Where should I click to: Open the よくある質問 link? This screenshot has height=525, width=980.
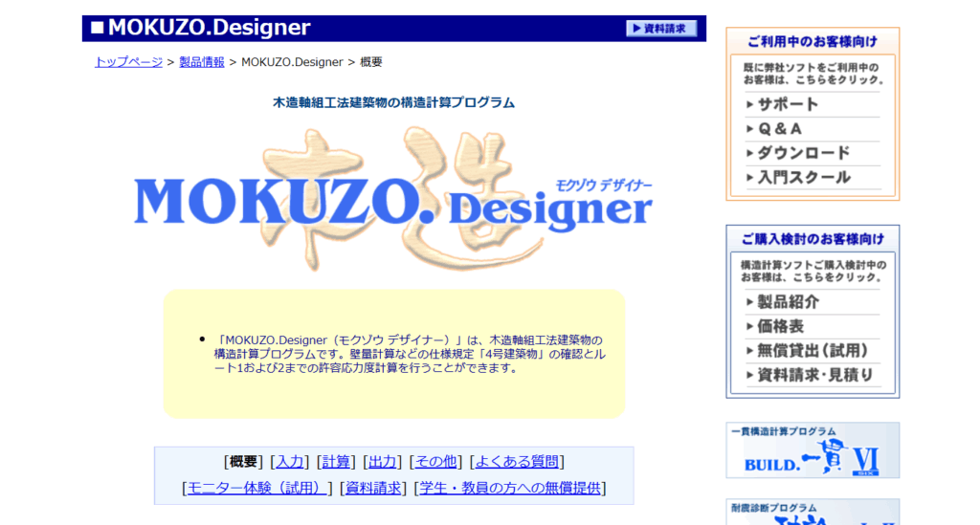[517, 461]
